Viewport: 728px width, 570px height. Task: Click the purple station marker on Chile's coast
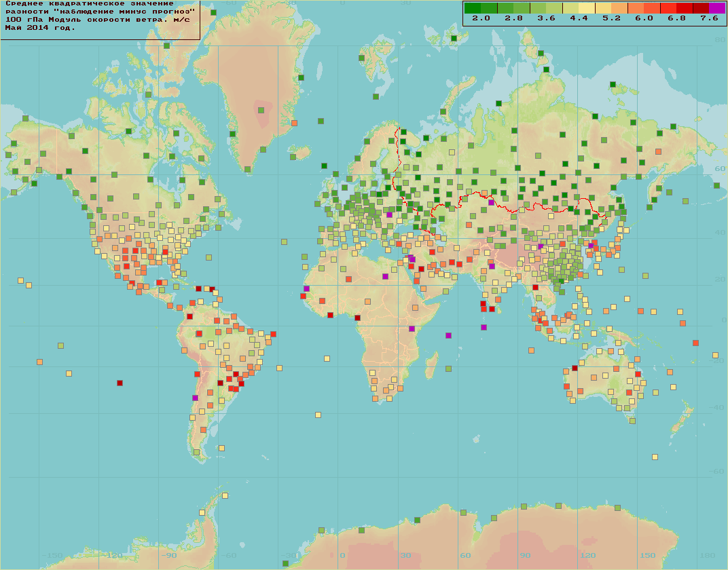(195, 398)
